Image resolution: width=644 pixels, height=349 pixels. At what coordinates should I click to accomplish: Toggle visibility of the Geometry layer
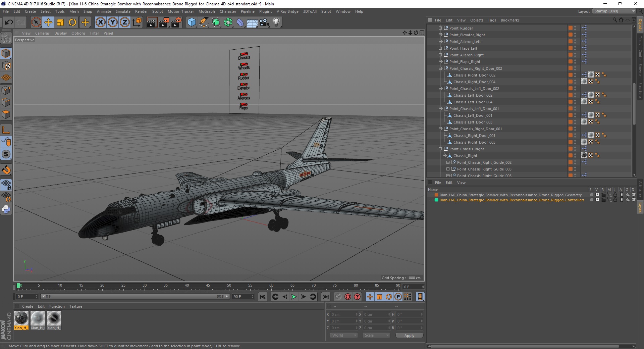tap(597, 195)
